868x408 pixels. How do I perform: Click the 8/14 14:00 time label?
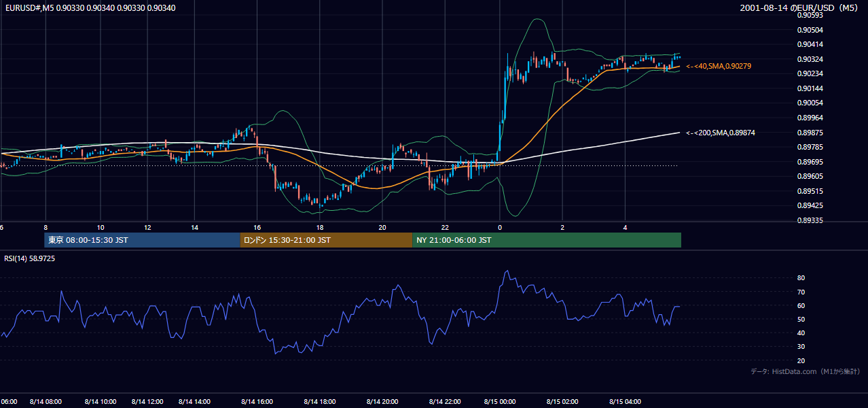click(194, 402)
